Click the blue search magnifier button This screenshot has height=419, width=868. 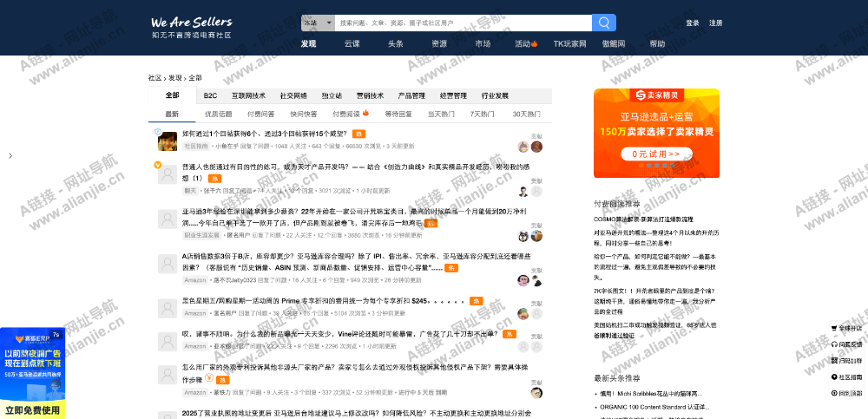tap(604, 23)
